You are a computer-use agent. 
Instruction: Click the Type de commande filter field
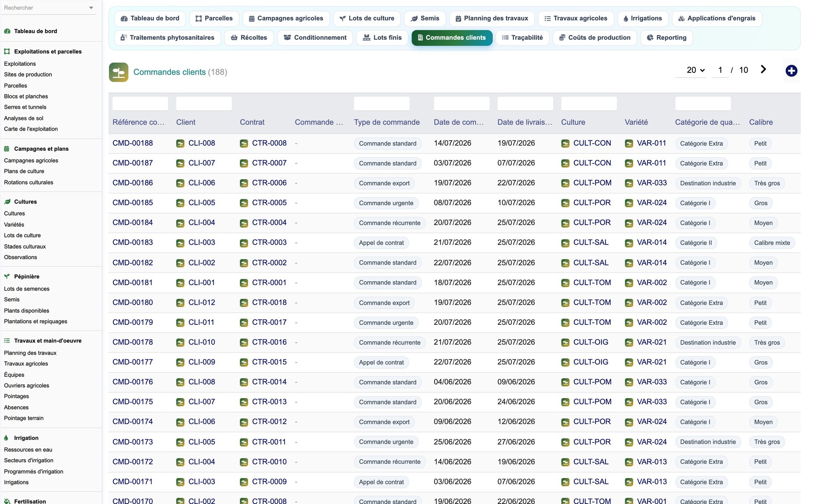point(382,103)
